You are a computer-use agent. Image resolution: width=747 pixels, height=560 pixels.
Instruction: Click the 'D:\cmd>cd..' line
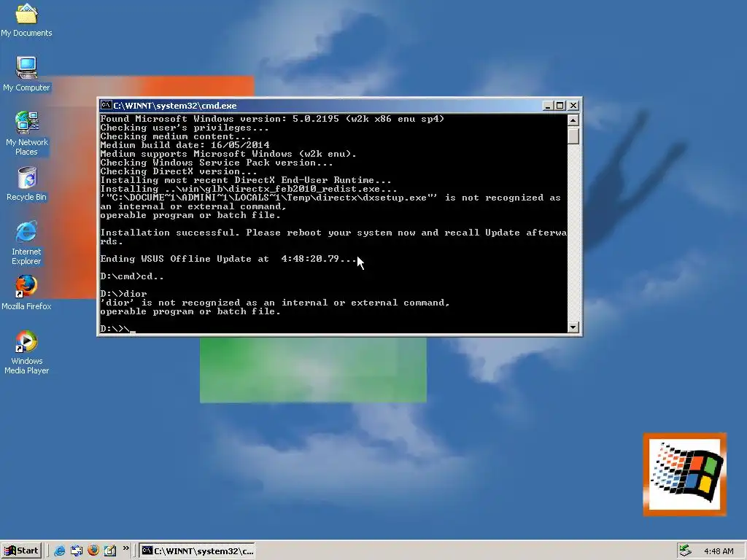pos(132,276)
